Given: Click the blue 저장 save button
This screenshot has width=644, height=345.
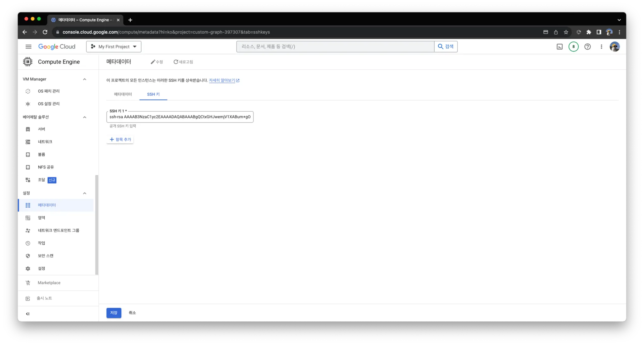Looking at the screenshot, I should pyautogui.click(x=114, y=313).
